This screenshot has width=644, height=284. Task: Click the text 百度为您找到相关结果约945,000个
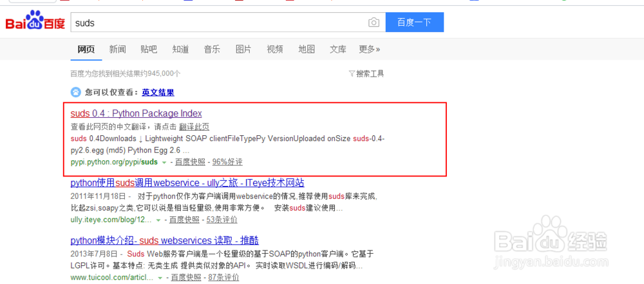(126, 73)
